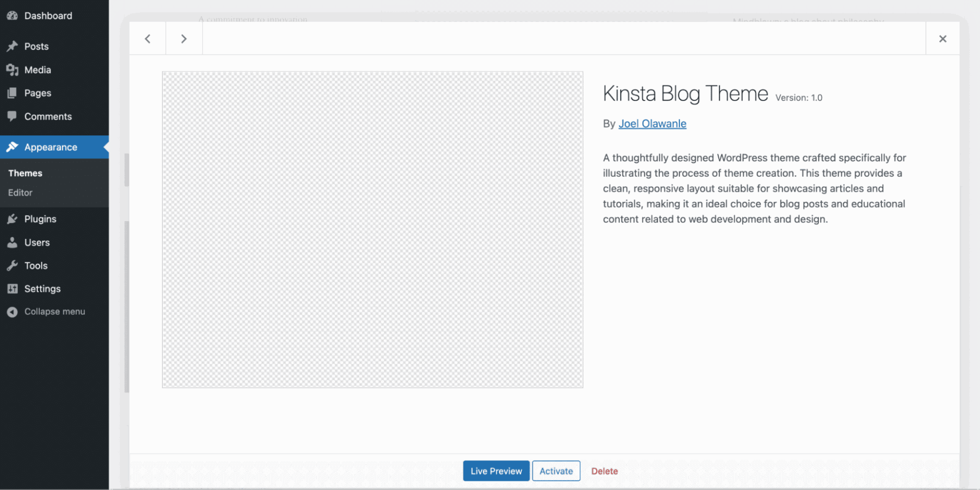Show previous theme with left chevron
This screenshot has width=980, height=490.
pos(148,38)
